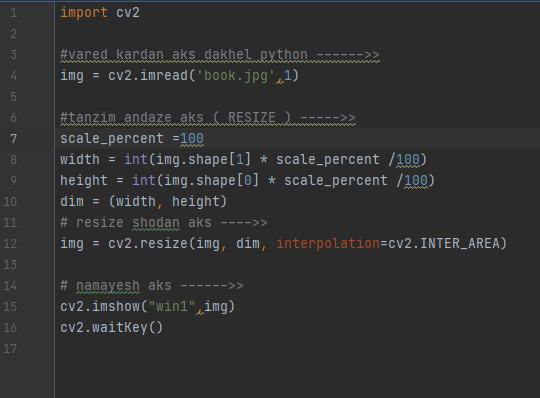Click img.shape[0] on the height line
The height and width of the screenshot is (398, 540).
[x=211, y=181]
